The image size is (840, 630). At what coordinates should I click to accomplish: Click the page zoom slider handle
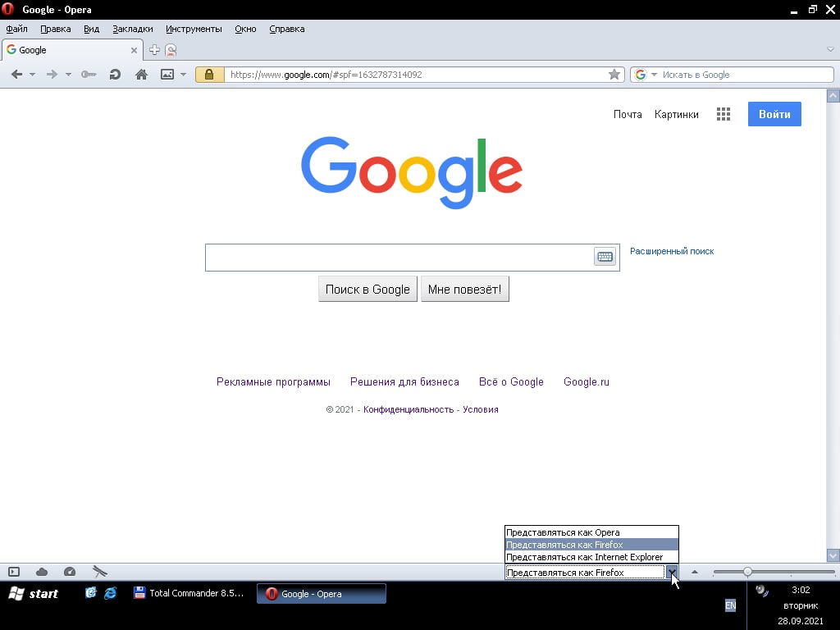[x=747, y=572]
